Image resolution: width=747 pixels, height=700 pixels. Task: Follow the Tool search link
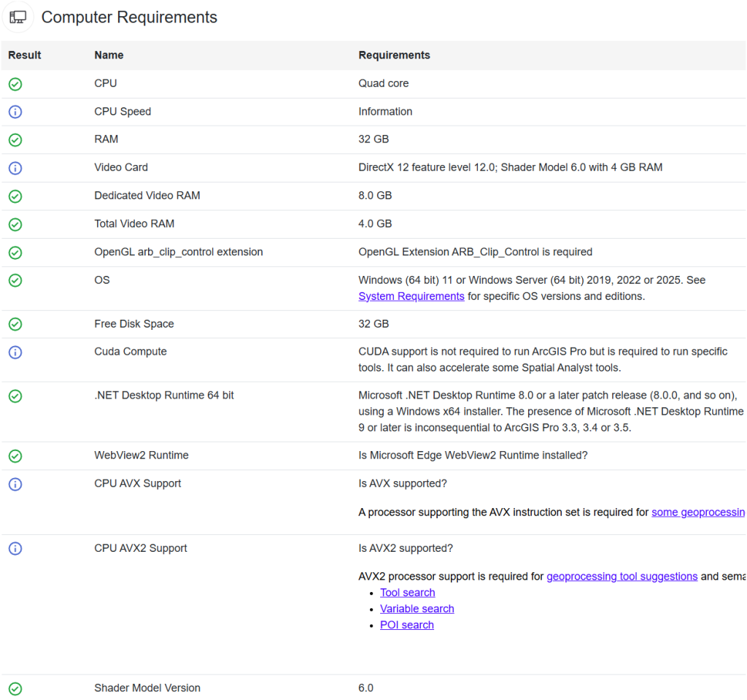[x=407, y=592]
